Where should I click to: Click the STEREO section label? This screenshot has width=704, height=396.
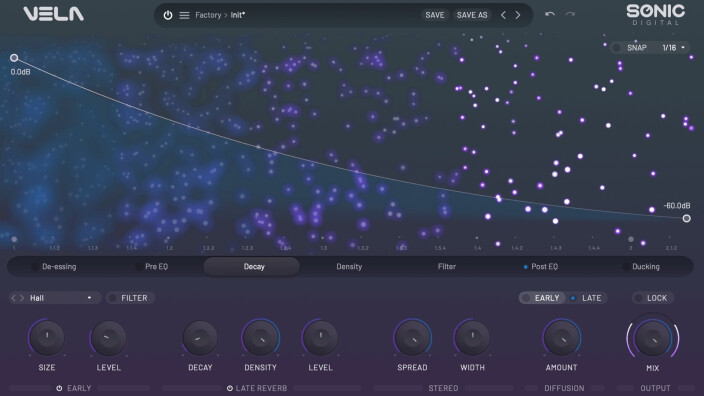tap(443, 388)
